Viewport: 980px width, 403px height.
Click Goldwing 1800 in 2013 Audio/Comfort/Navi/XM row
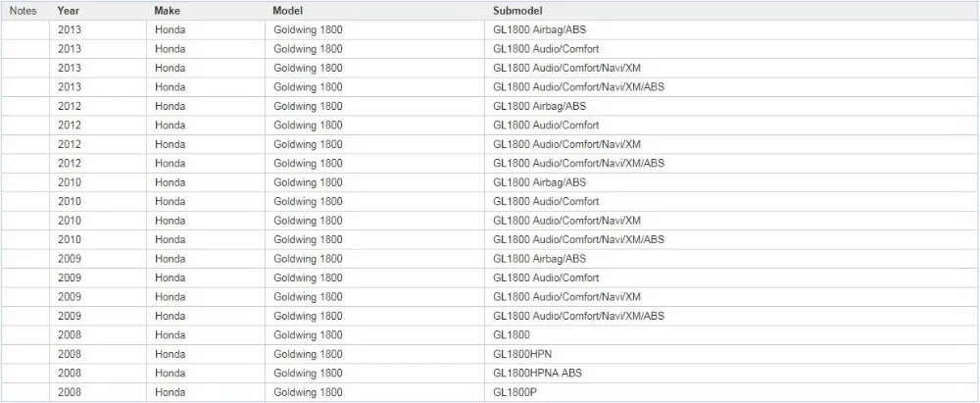coord(308,68)
